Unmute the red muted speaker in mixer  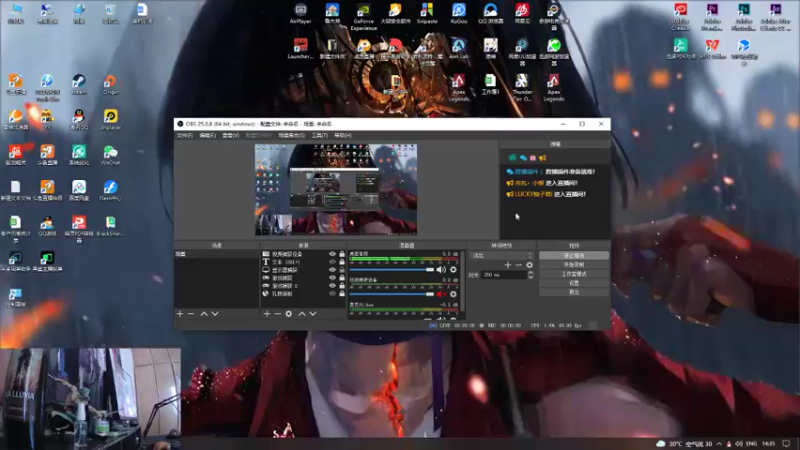click(441, 294)
